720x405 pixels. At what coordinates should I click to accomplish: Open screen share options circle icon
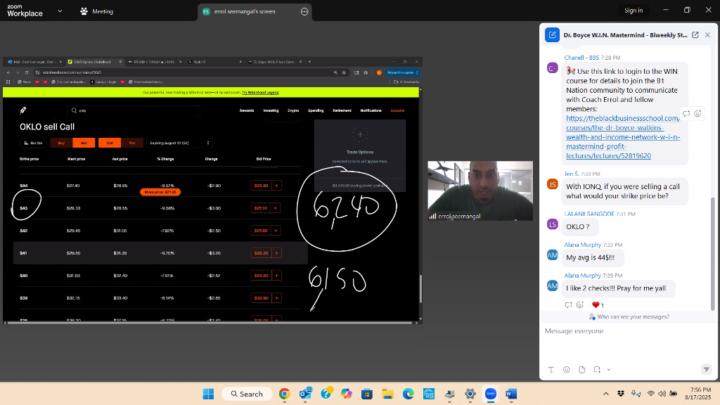point(304,11)
